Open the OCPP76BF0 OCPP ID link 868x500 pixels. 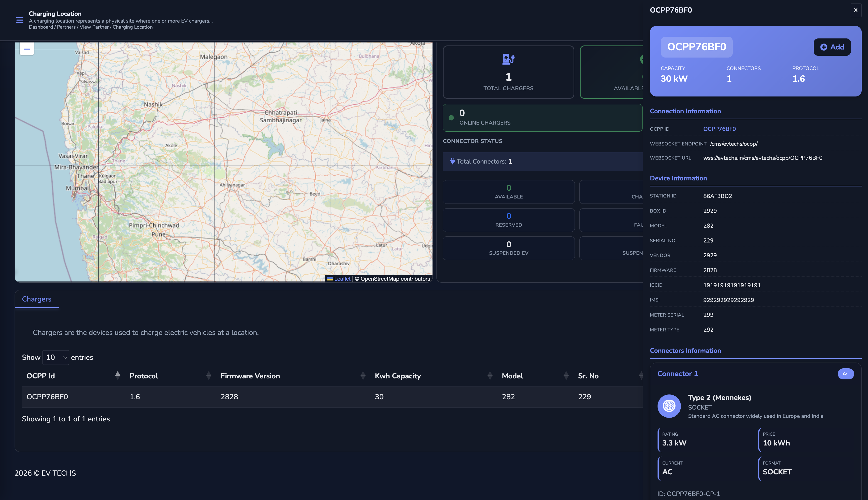719,129
